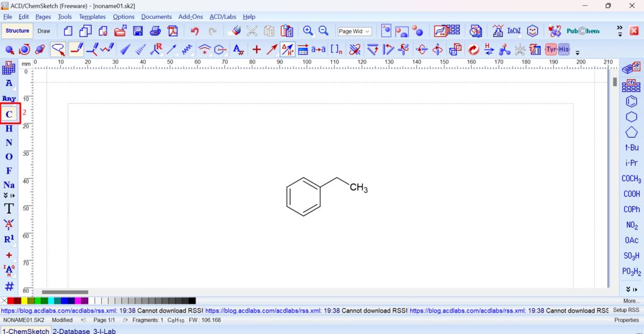This screenshot has height=334, width=644.
Task: Insert the COOH group template
Action: click(x=631, y=194)
